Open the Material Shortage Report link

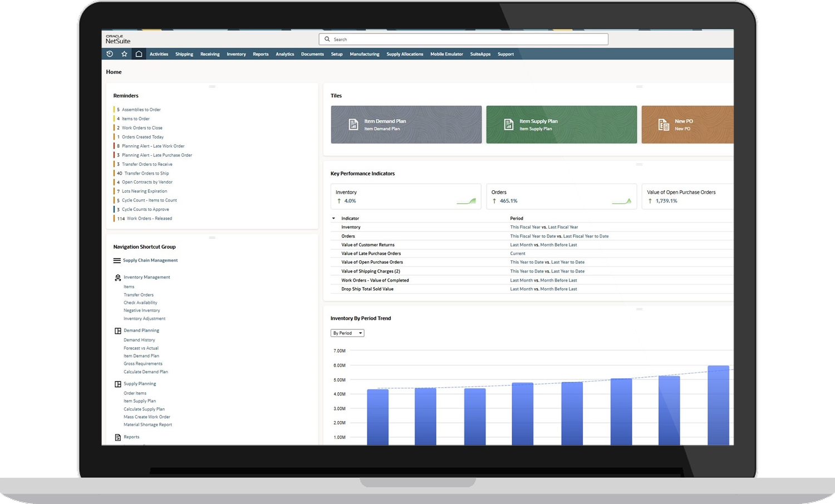pyautogui.click(x=148, y=424)
